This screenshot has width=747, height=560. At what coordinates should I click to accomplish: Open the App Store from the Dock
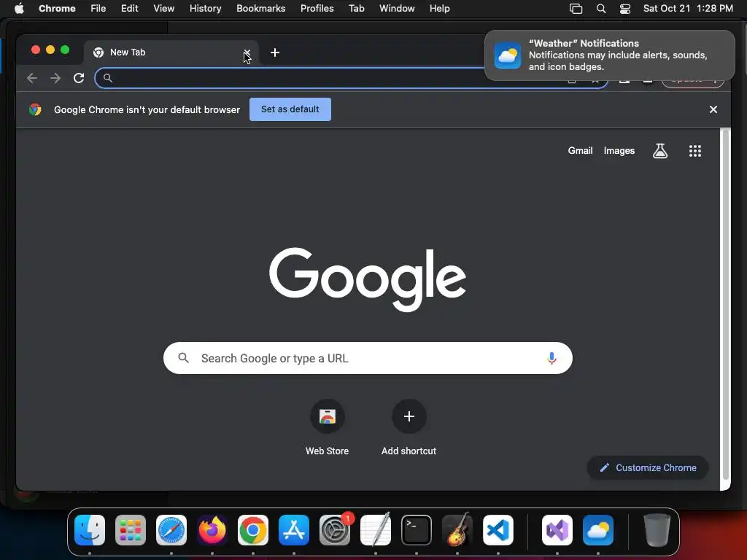[294, 530]
